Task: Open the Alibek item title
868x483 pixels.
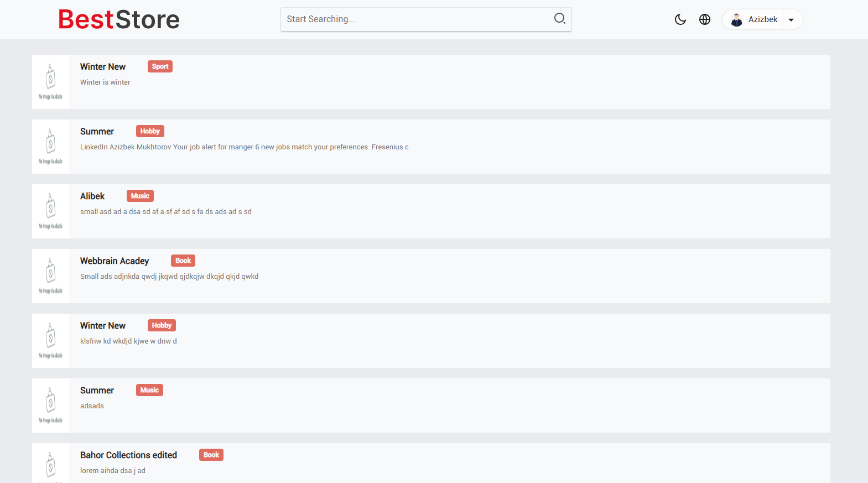Action: point(92,196)
